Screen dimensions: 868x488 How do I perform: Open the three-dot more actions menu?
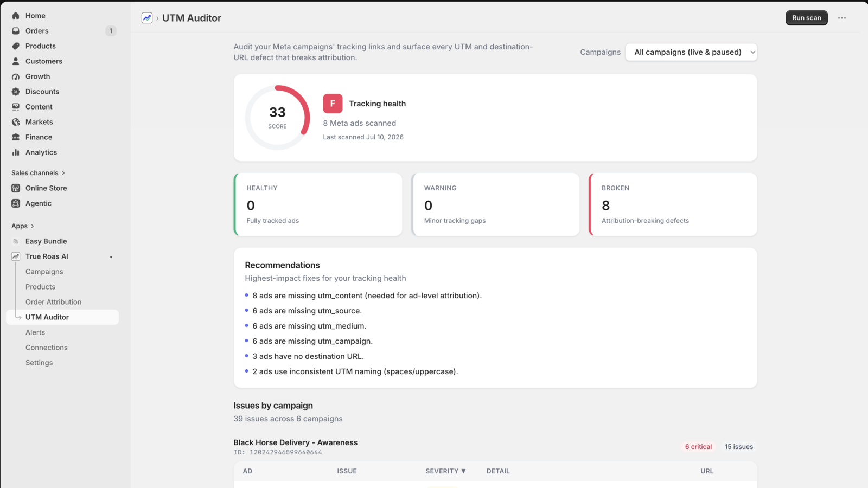tap(841, 18)
